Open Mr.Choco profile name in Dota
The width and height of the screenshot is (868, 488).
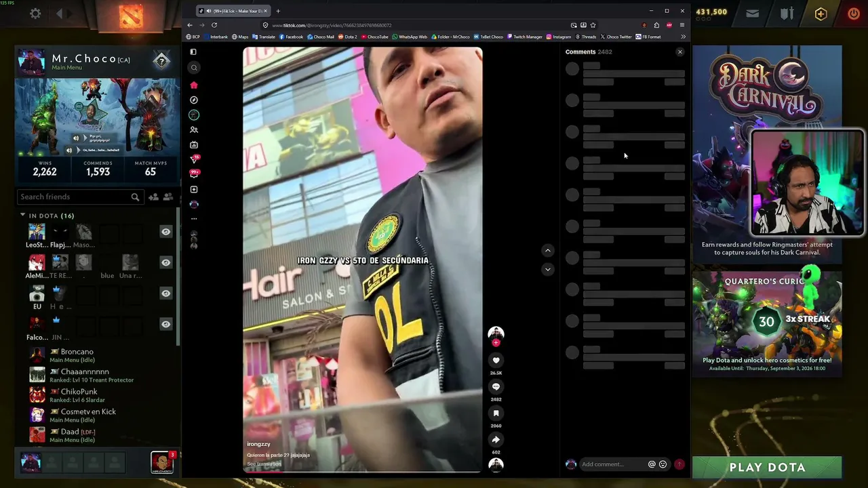click(x=85, y=59)
